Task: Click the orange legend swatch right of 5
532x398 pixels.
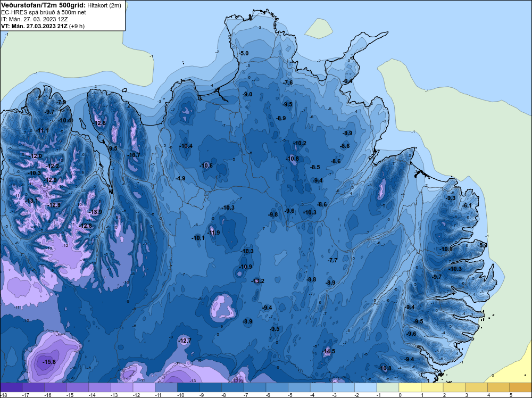Action: point(520,387)
